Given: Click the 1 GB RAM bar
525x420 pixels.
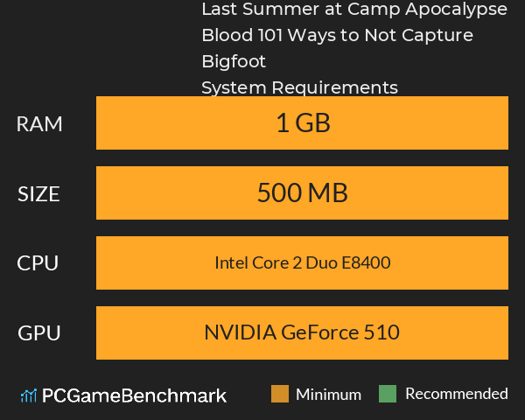Looking at the screenshot, I should pos(302,122).
